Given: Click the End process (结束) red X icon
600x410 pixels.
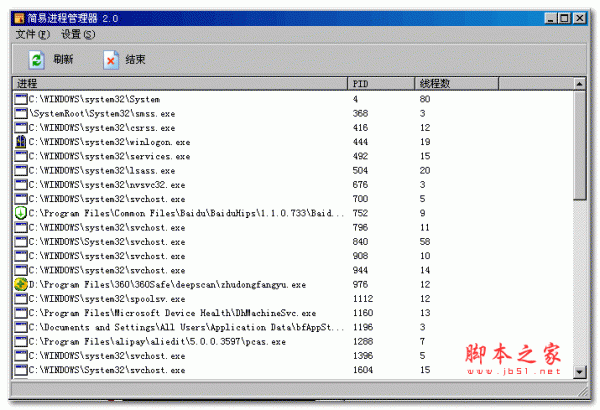Looking at the screenshot, I should [x=111, y=60].
